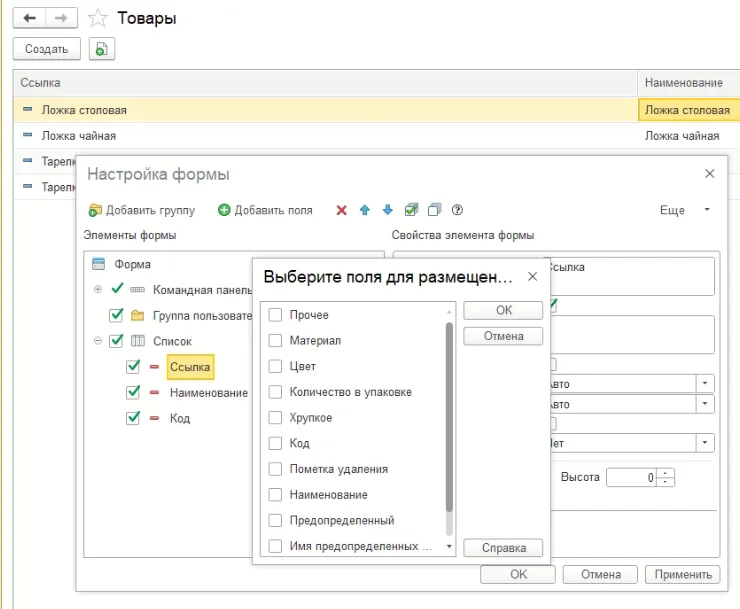Move element down with blue arrow

[x=388, y=210]
